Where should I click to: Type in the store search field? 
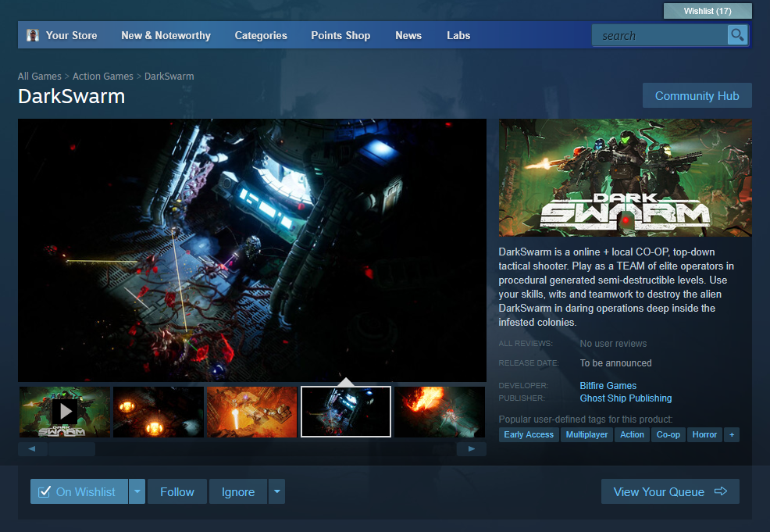click(659, 35)
